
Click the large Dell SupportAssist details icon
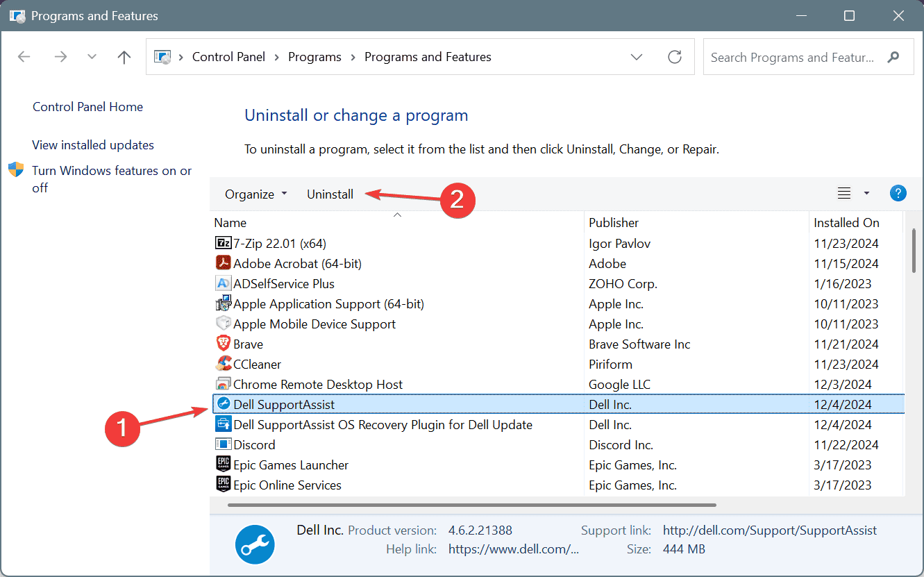pos(255,544)
